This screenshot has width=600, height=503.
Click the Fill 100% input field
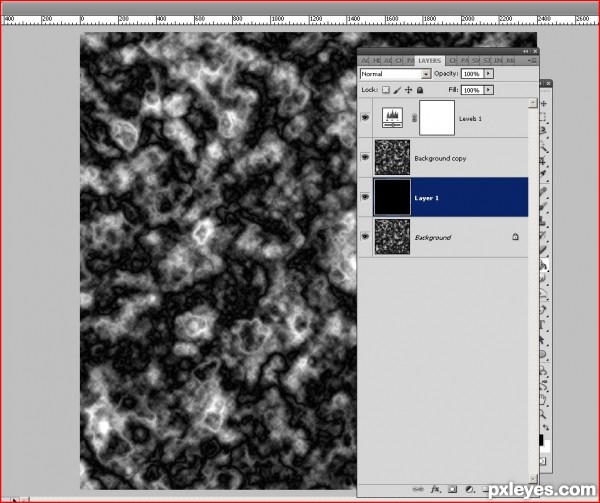point(472,90)
